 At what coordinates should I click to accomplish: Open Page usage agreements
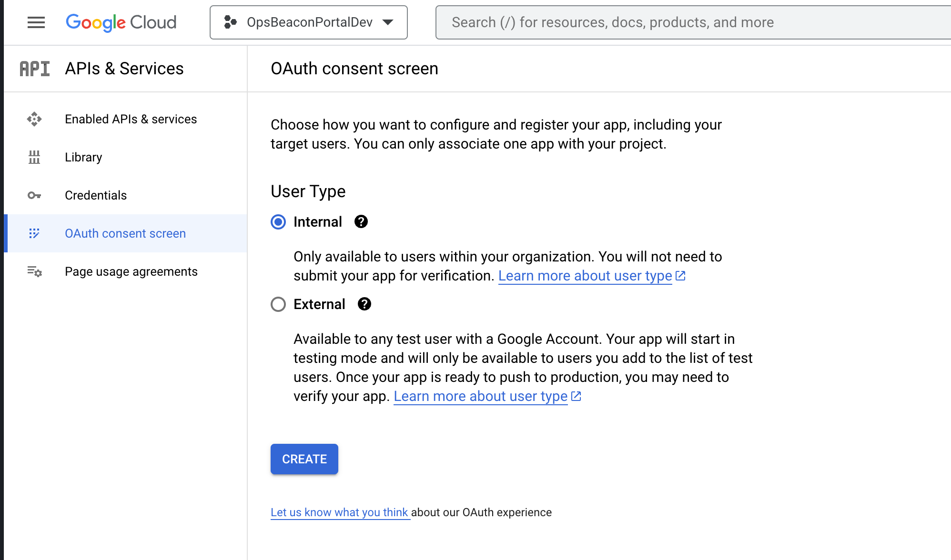point(126,271)
